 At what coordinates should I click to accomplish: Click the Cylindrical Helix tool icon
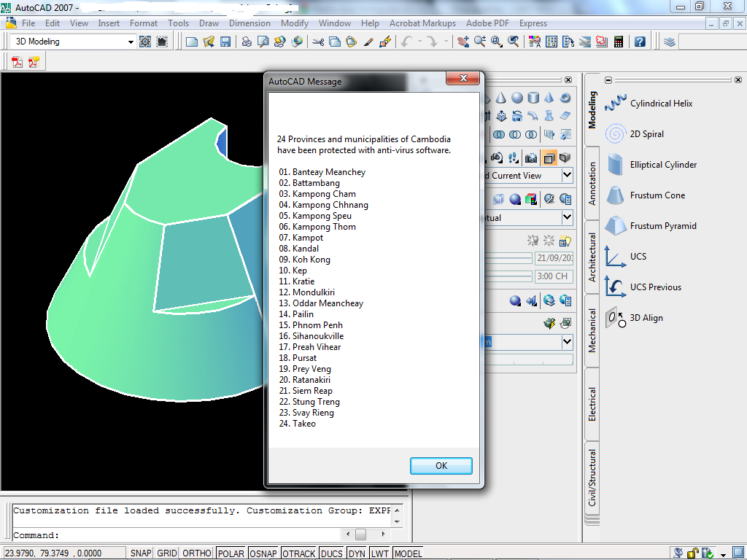point(616,104)
